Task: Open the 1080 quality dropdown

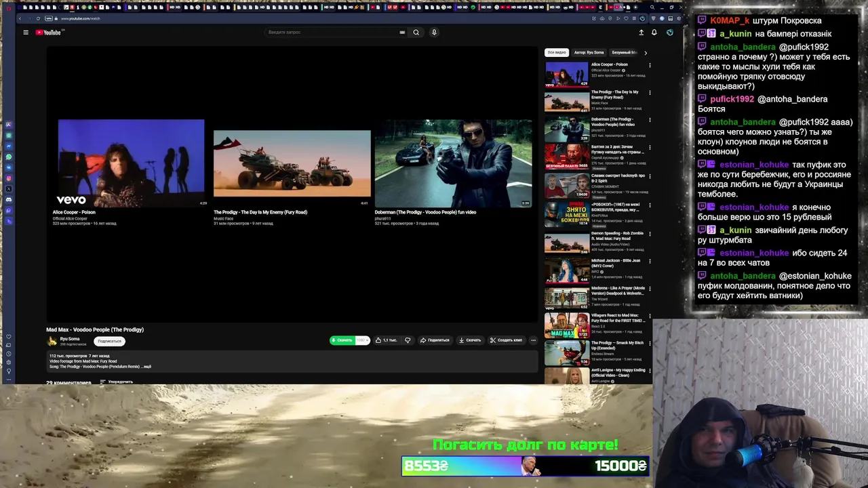Action: pos(363,340)
